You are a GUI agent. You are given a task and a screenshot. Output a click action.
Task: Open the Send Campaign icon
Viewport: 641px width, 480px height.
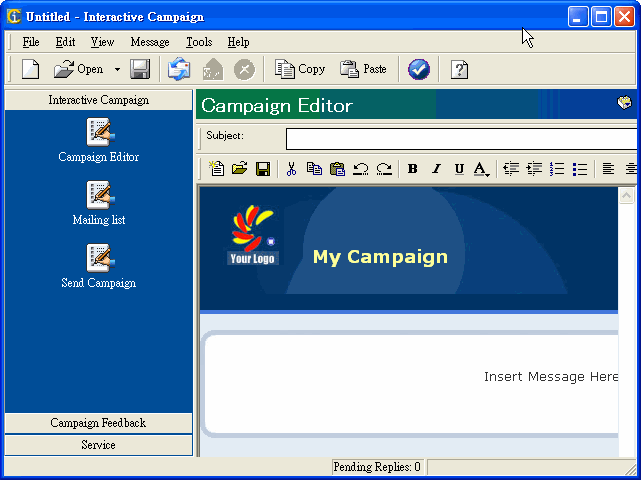(101, 258)
